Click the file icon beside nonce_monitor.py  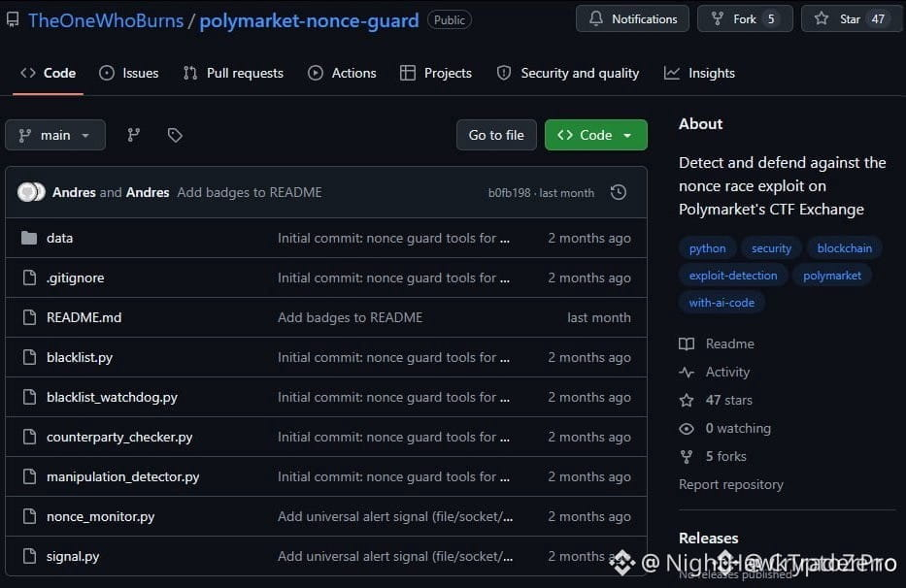point(29,517)
